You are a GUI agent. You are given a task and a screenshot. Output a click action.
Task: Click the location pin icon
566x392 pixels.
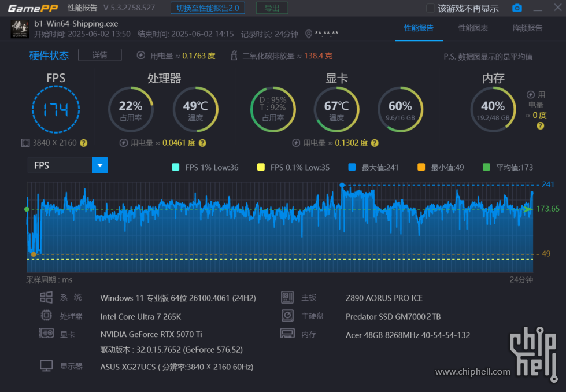click(x=309, y=34)
